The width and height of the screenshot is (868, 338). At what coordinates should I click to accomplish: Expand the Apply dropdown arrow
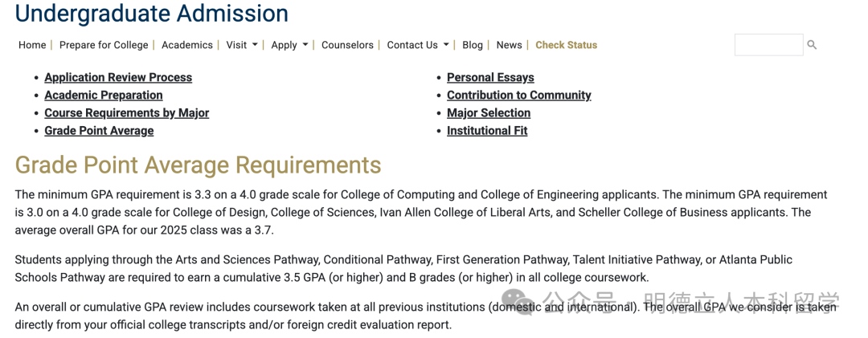pyautogui.click(x=305, y=45)
